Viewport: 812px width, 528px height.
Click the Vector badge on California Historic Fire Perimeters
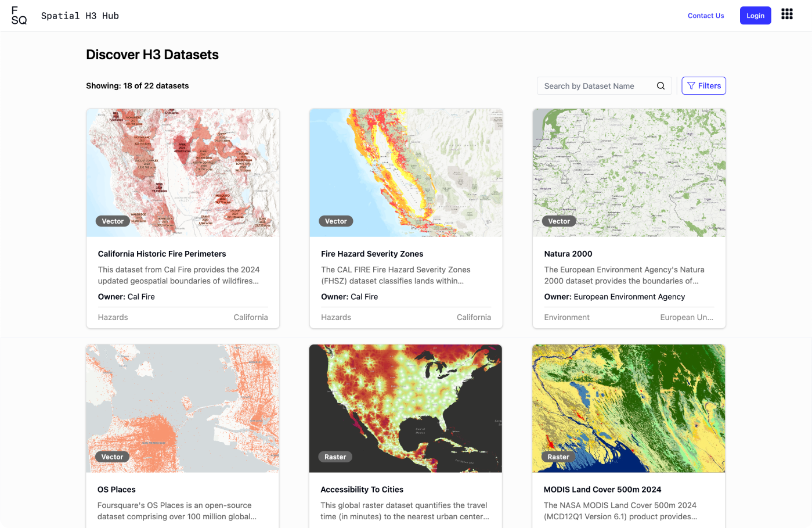pyautogui.click(x=113, y=221)
